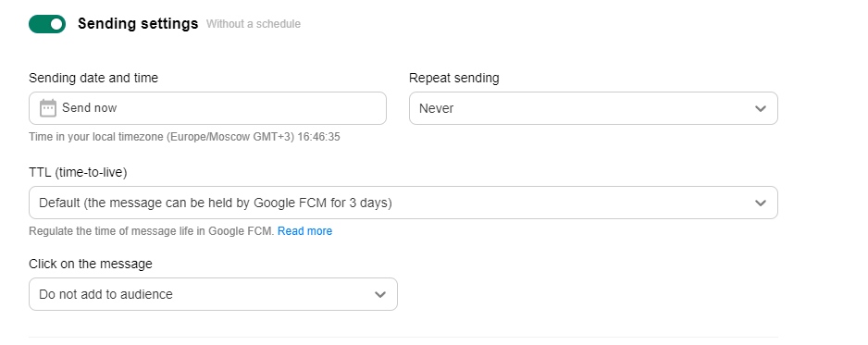This screenshot has height=345, width=868.
Task: Open the TTL time-to-live dropdown
Action: tap(403, 203)
